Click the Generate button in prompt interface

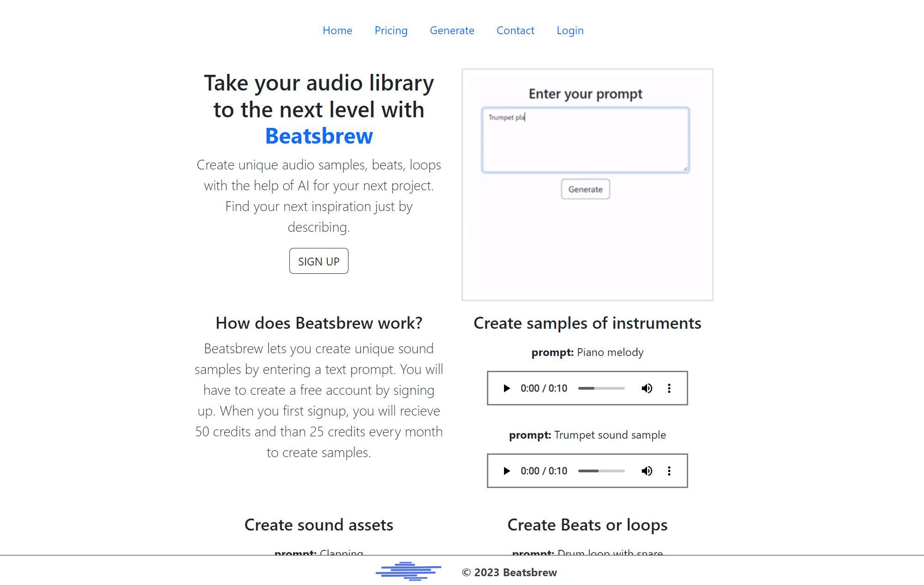tap(585, 189)
